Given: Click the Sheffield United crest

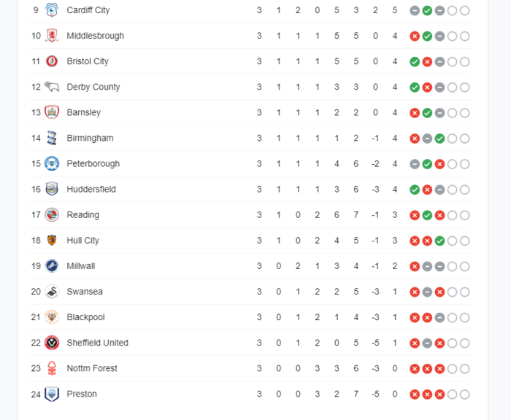Looking at the screenshot, I should tap(52, 343).
